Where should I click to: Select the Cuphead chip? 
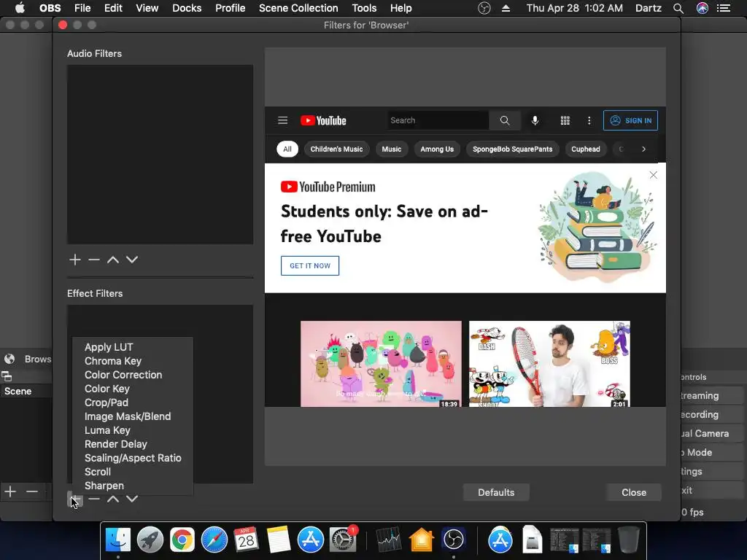pos(586,149)
